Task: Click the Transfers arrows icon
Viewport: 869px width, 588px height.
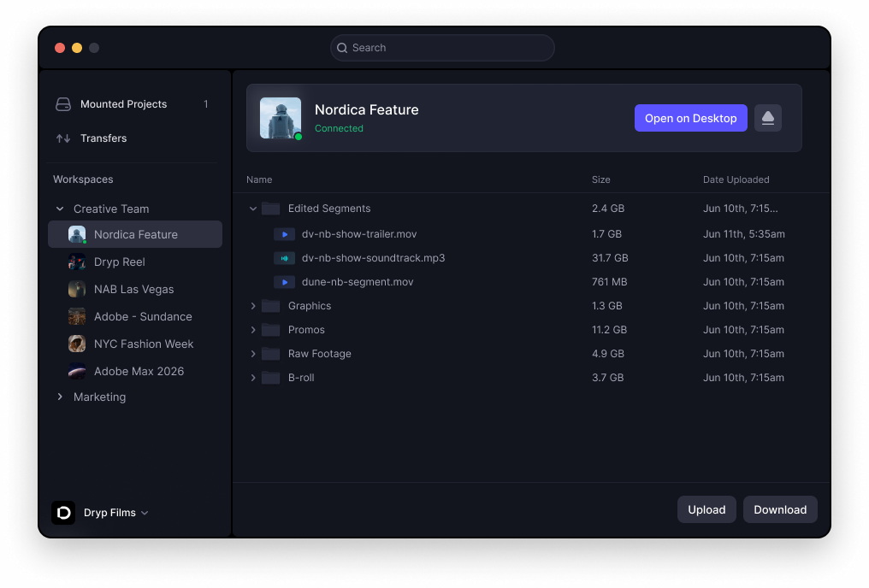Action: [x=63, y=138]
